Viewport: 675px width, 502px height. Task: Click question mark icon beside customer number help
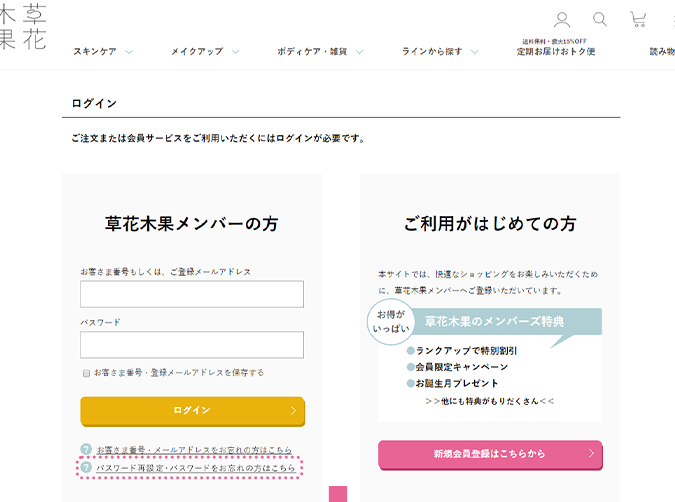pos(86,450)
